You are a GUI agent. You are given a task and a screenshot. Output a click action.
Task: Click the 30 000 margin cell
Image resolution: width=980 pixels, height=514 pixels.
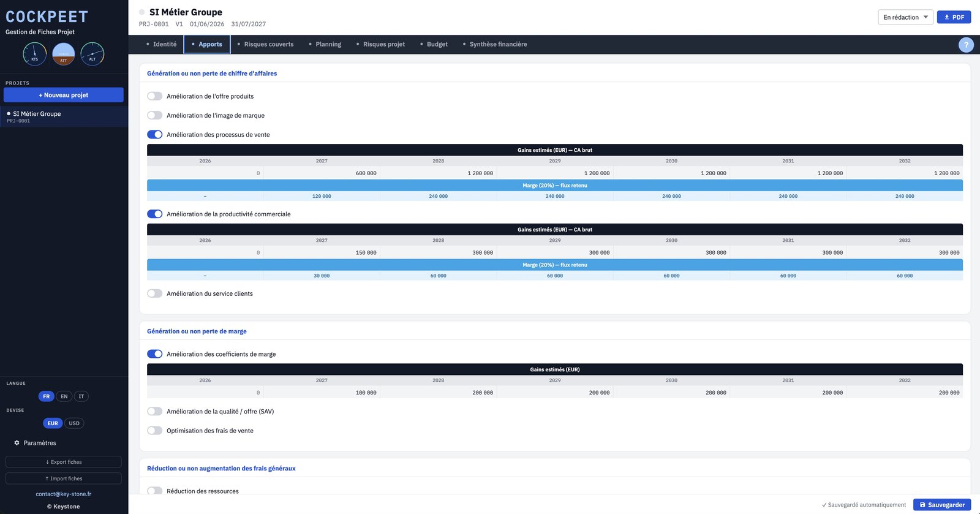322,276
